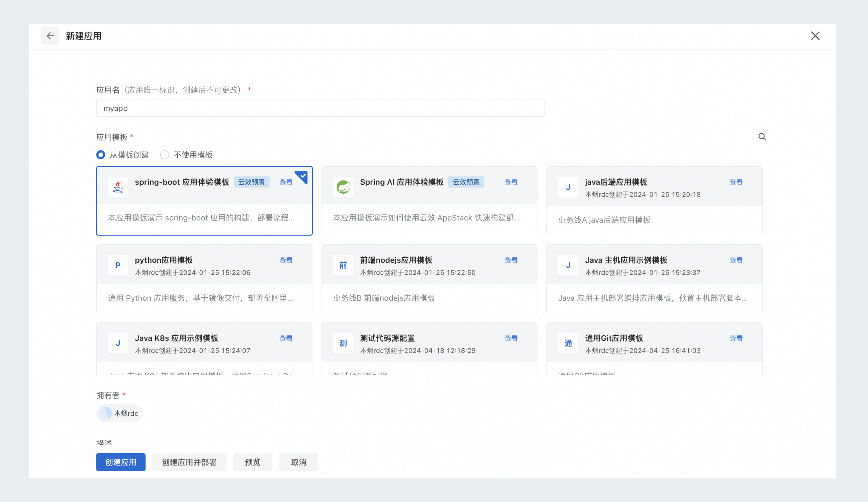Image resolution: width=868 pixels, height=502 pixels.
Task: Click description starting 通用 Python 应用服务
Action: click(201, 298)
